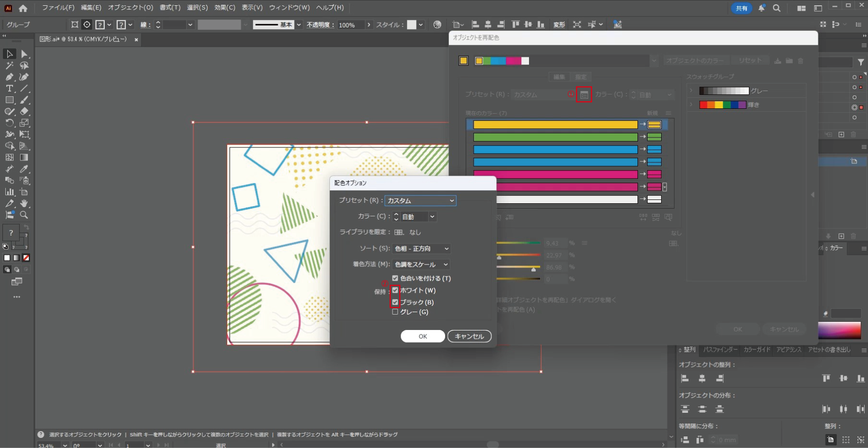Click vertical distribute center in Align panel
Image resolution: width=868 pixels, height=448 pixels.
(x=702, y=409)
